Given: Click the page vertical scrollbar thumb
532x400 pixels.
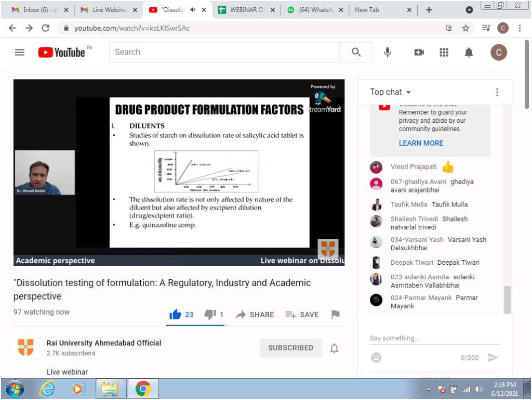Looking at the screenshot, I should pyautogui.click(x=527, y=74).
